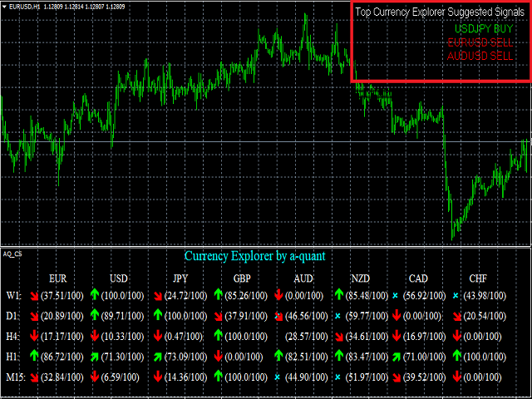Click the W1 timeframe row label
This screenshot has height=399, width=532.
tap(13, 296)
